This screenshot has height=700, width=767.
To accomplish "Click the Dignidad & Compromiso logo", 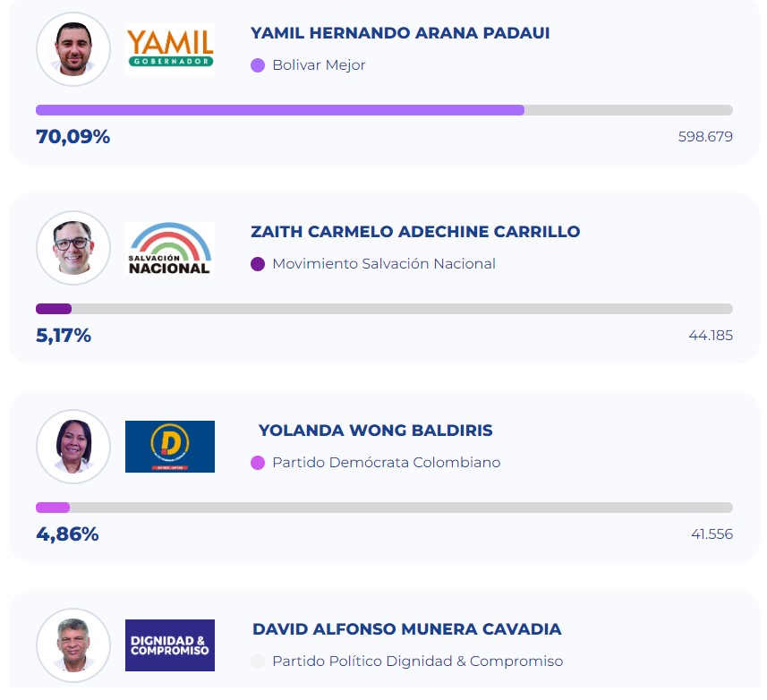I will [x=170, y=645].
